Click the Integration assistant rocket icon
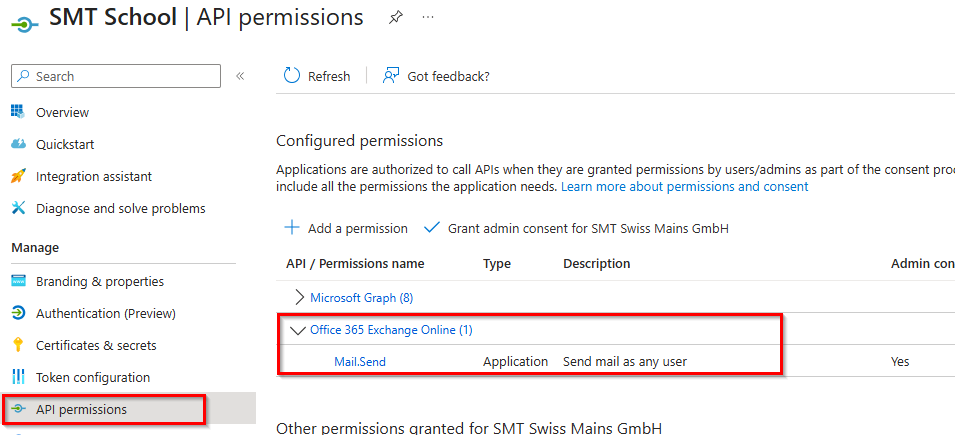This screenshot has height=435, width=955. pyautogui.click(x=18, y=176)
